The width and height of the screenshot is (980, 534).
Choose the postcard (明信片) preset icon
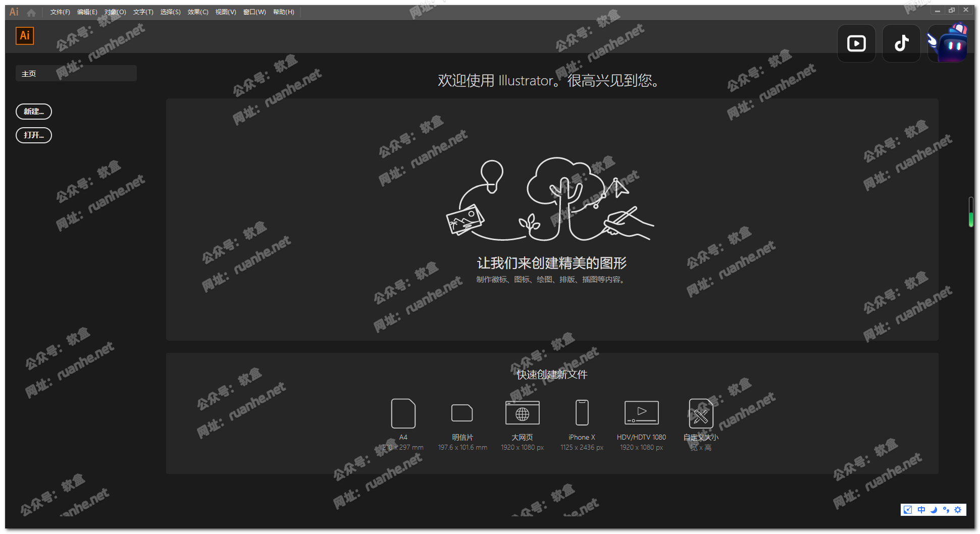[462, 413]
